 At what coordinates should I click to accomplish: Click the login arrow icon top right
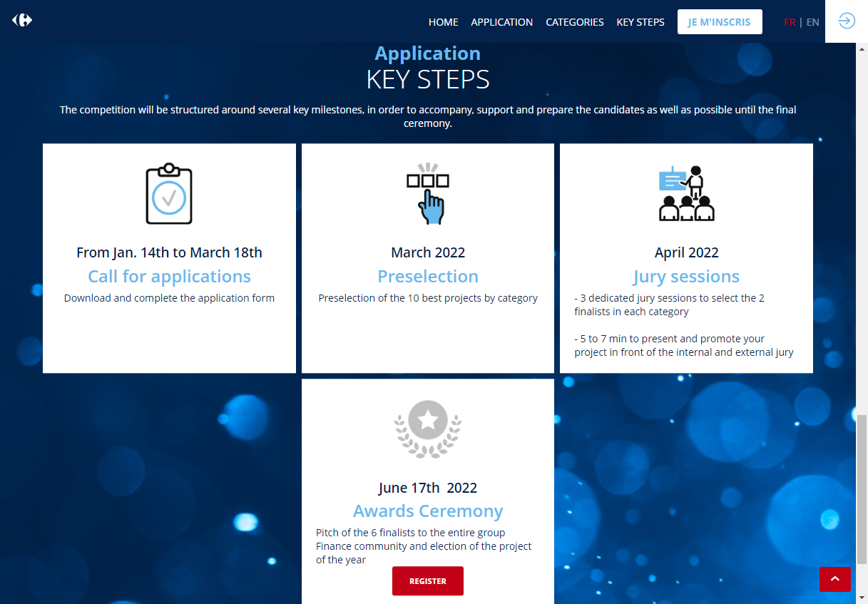(x=846, y=21)
